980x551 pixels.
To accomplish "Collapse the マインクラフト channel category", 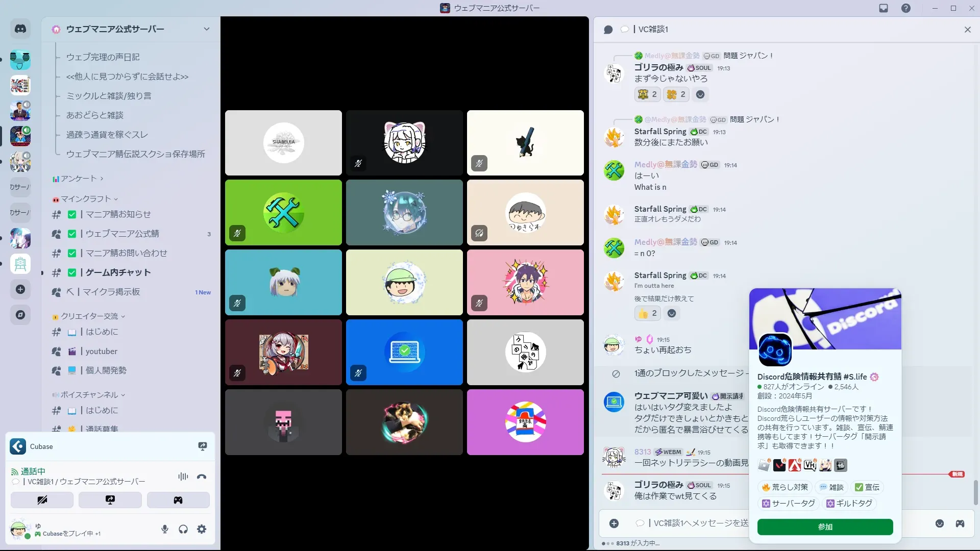I will click(86, 199).
